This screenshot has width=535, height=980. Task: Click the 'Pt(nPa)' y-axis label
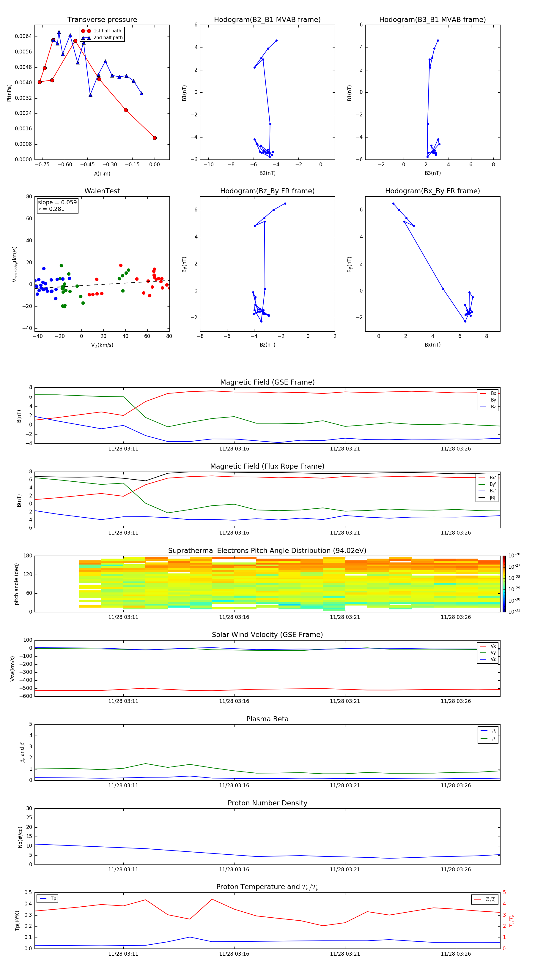(9, 92)
